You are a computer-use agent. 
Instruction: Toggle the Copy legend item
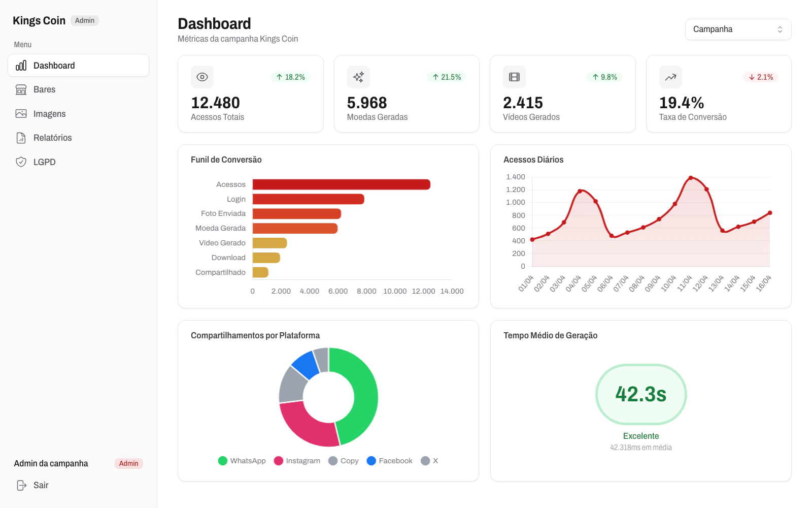click(x=344, y=461)
